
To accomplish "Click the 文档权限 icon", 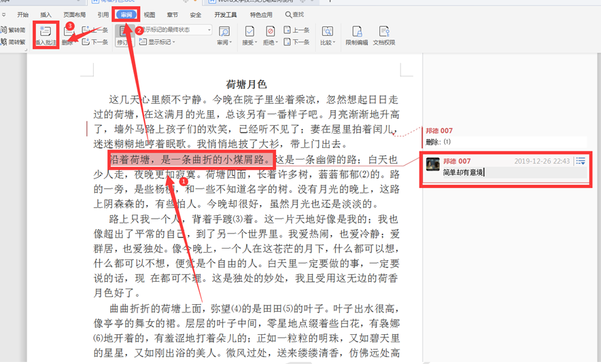I will pyautogui.click(x=384, y=31).
